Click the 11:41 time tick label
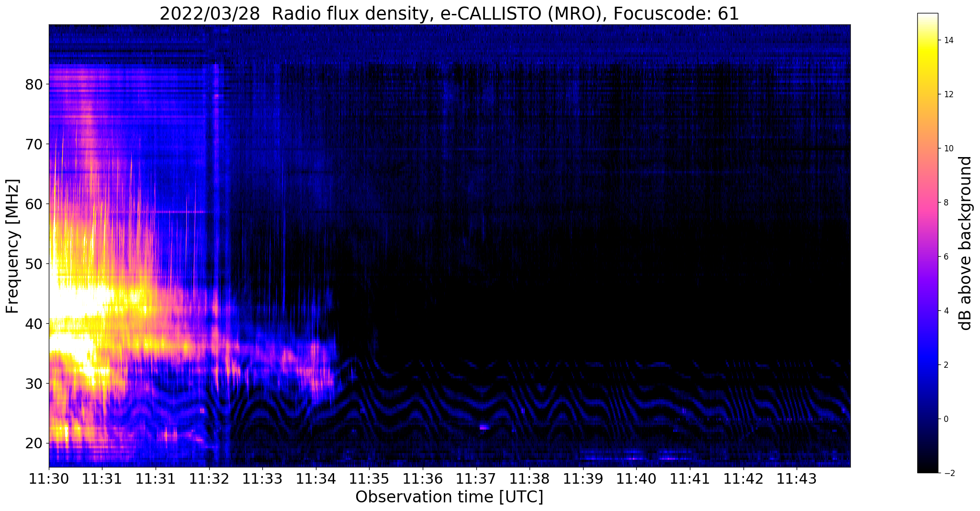 pyautogui.click(x=690, y=478)
